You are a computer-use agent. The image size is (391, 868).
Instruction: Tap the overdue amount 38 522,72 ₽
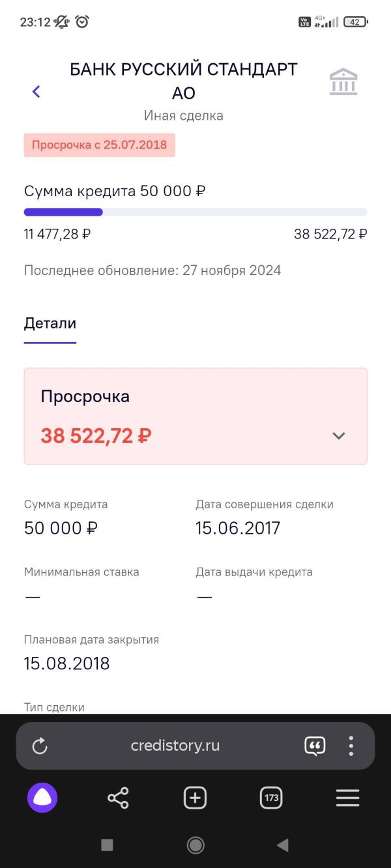point(96,435)
